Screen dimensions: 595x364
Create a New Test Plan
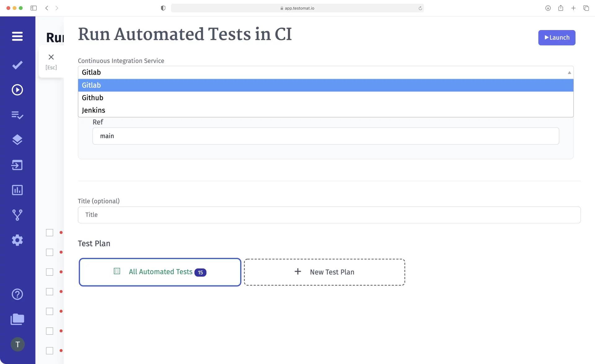click(x=324, y=272)
